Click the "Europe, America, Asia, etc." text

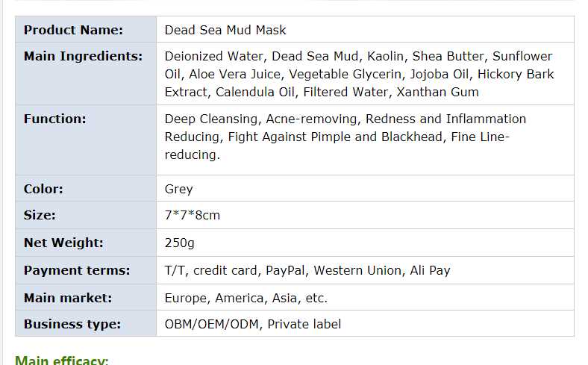coord(245,298)
